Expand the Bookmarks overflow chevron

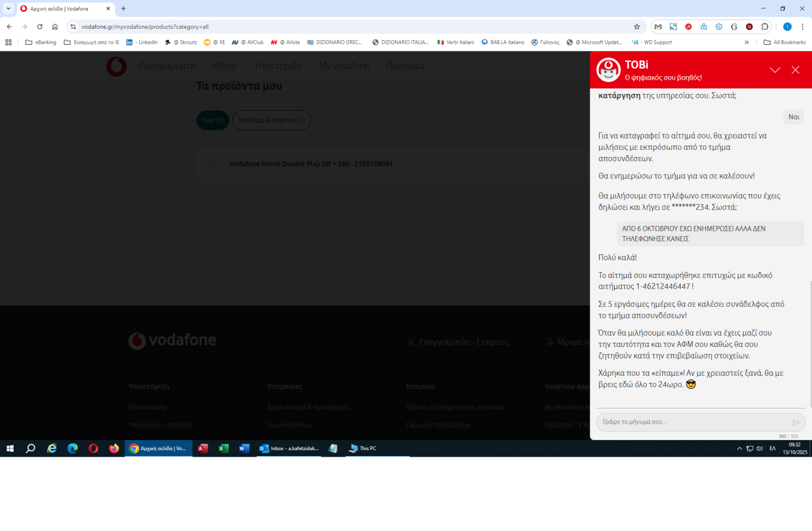[747, 42]
